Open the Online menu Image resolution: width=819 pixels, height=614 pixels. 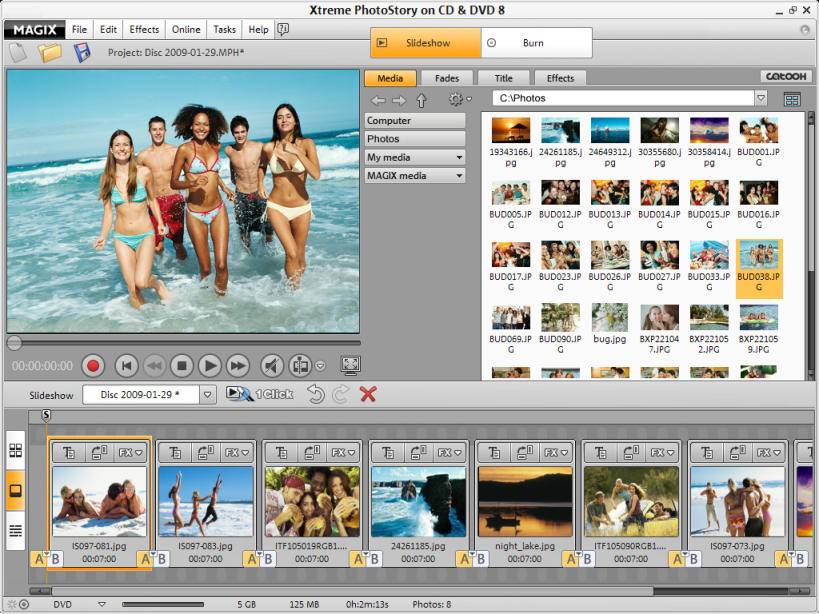click(x=186, y=29)
